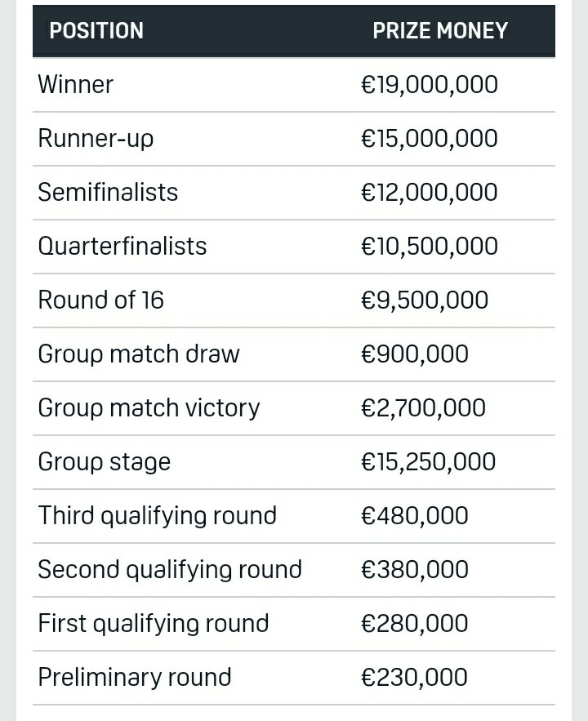This screenshot has width=588, height=721.
Task: Click the POSITION column header
Action: pyautogui.click(x=96, y=31)
